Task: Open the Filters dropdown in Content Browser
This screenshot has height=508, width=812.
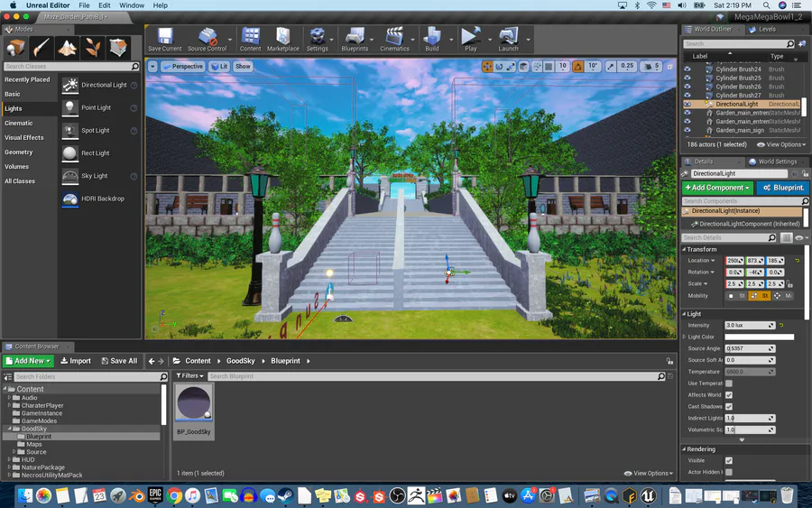Action: point(189,376)
